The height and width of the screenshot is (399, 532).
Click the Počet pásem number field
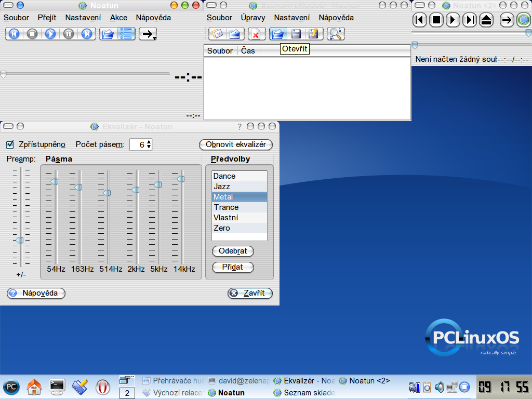pyautogui.click(x=138, y=144)
